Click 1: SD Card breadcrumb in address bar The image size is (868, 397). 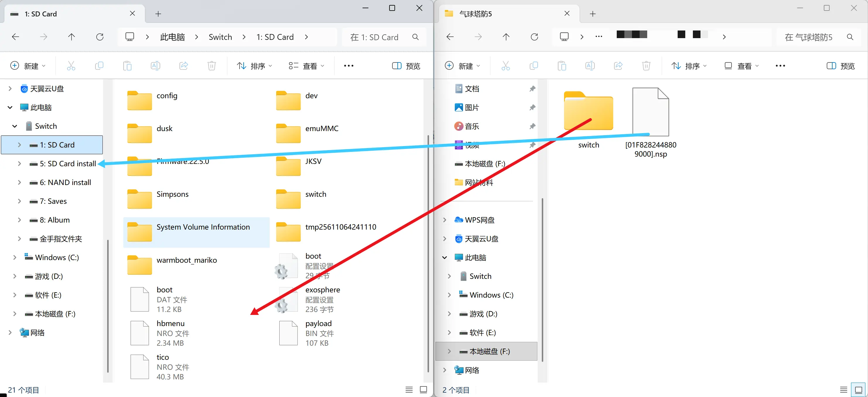coord(275,37)
